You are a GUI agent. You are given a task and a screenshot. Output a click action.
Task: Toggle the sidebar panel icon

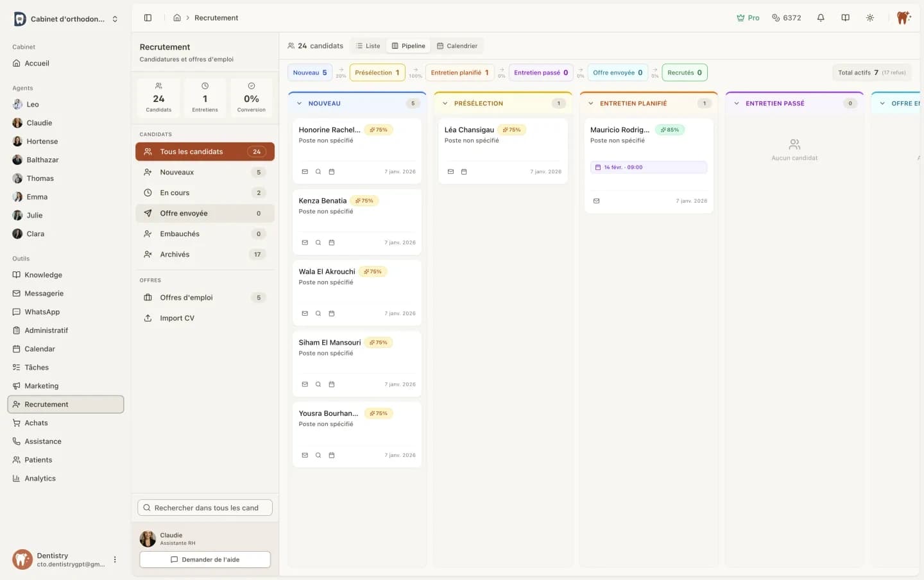click(x=148, y=18)
